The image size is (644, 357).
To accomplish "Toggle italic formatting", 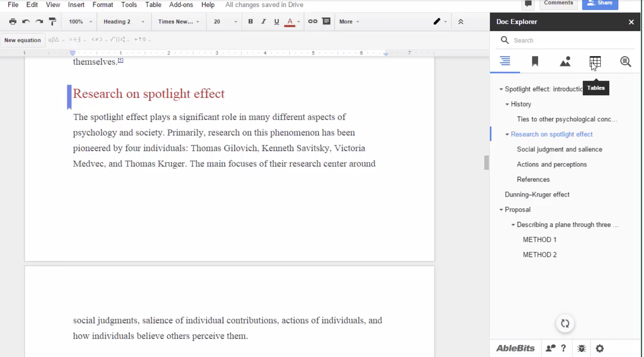I will [264, 22].
